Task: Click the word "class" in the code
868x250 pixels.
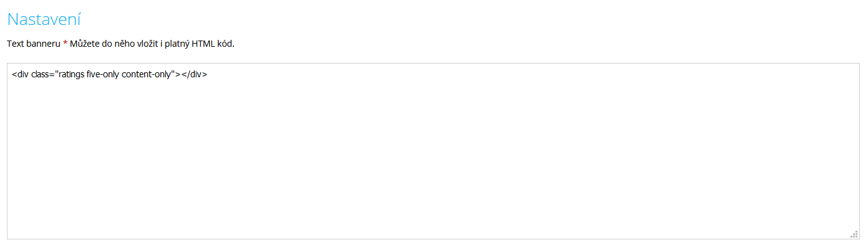Action: (x=41, y=74)
